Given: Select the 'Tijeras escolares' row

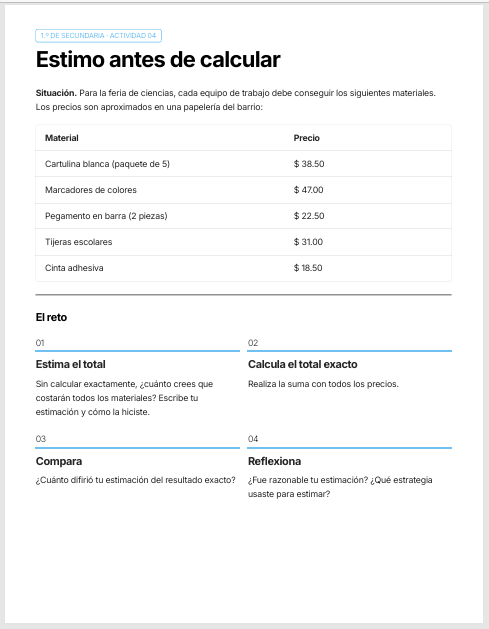Looking at the screenshot, I should [x=243, y=242].
